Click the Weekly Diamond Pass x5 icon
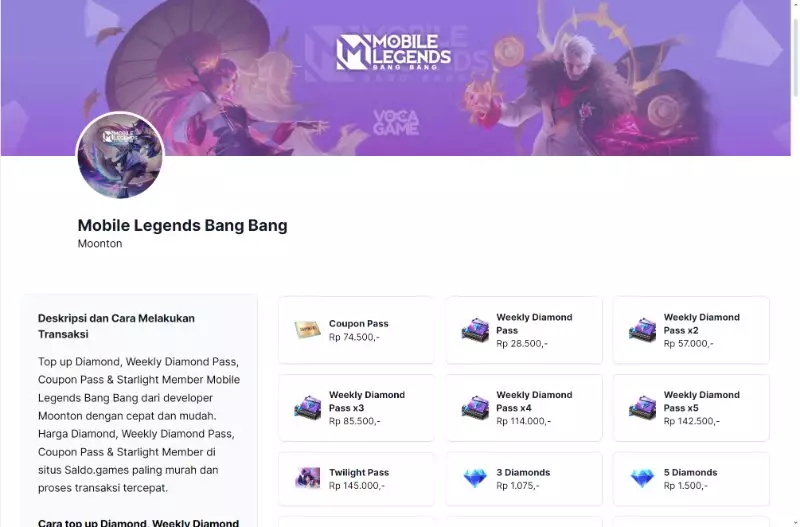Viewport: 800px width, 527px height. tap(642, 408)
